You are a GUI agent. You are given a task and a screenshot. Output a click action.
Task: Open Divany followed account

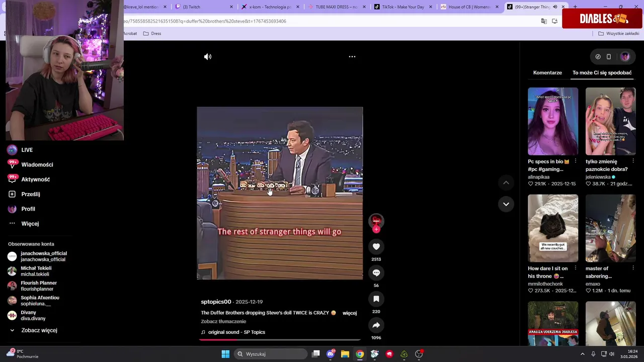(x=27, y=315)
